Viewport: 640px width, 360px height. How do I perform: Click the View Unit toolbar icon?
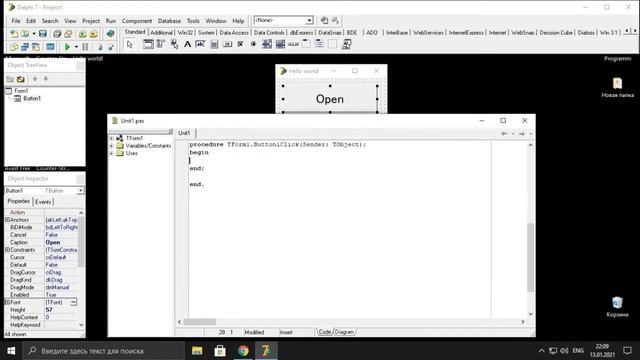click(14, 47)
